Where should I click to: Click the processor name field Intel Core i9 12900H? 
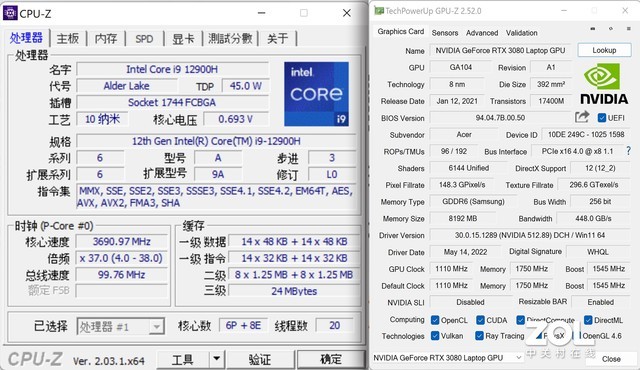[172, 69]
